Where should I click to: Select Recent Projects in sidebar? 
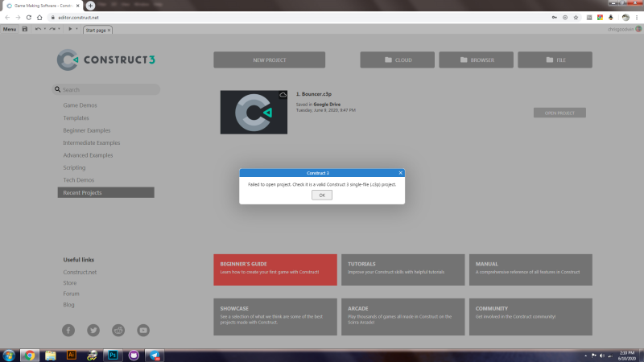click(106, 192)
